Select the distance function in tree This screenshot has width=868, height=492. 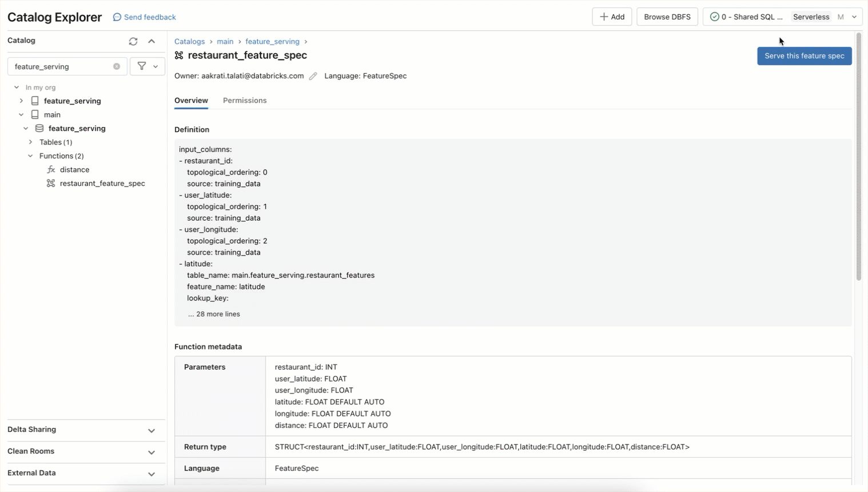tap(74, 170)
